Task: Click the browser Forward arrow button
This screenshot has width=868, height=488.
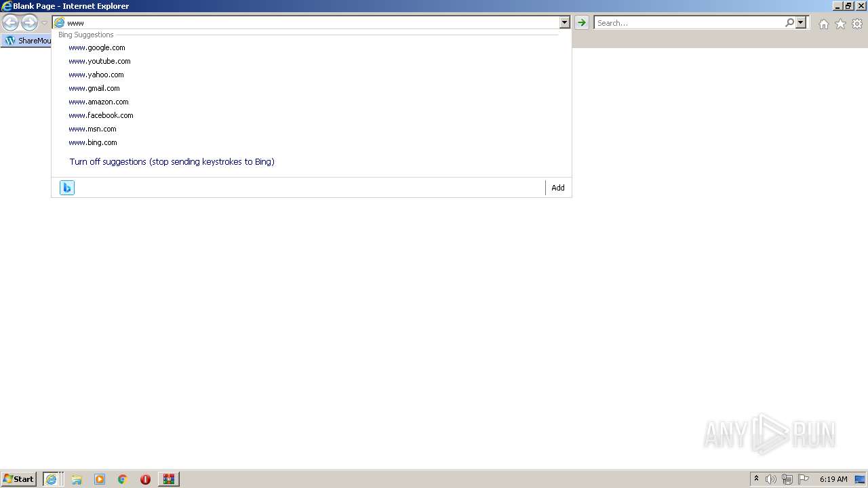Action: point(29,23)
